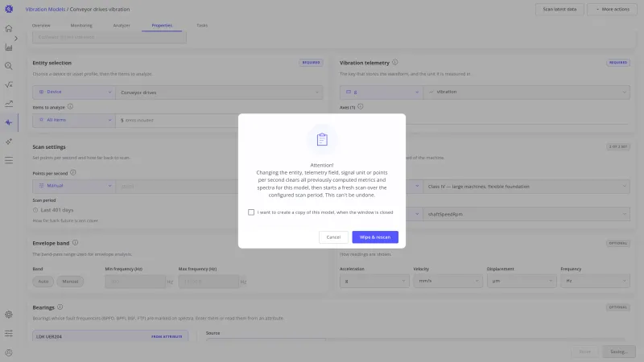Expand sidebar with the chevron arrow
The image size is (644, 362).
click(16, 38)
